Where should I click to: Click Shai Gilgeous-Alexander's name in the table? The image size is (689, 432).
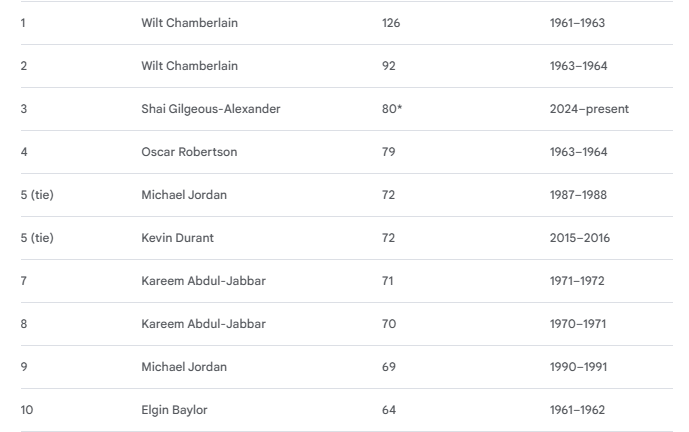(210, 109)
